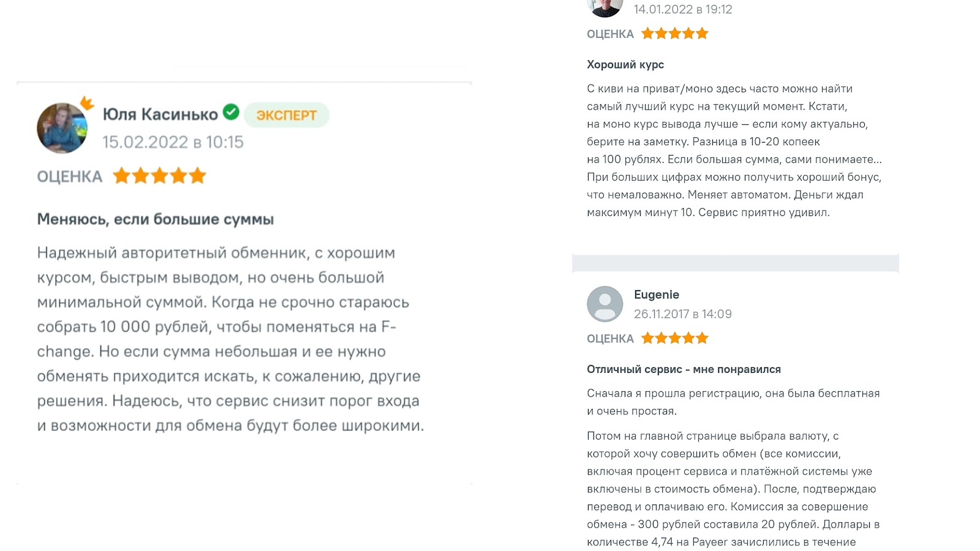Click Юля Касинько's profile avatar
Screen dimensions: 980x551
tap(62, 128)
